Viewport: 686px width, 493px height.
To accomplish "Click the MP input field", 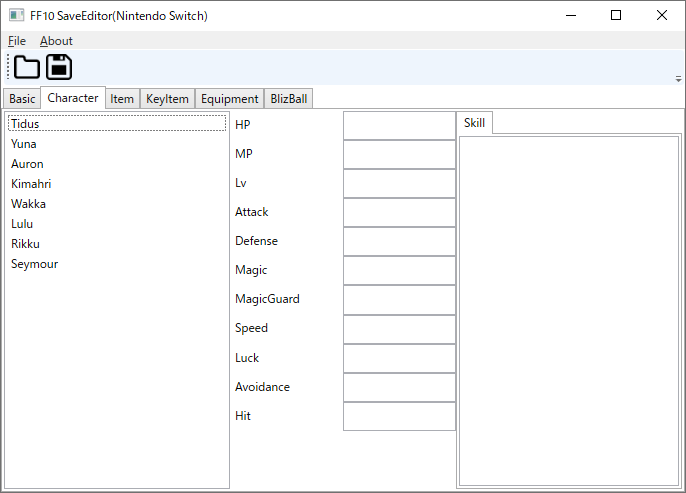I will [x=399, y=154].
